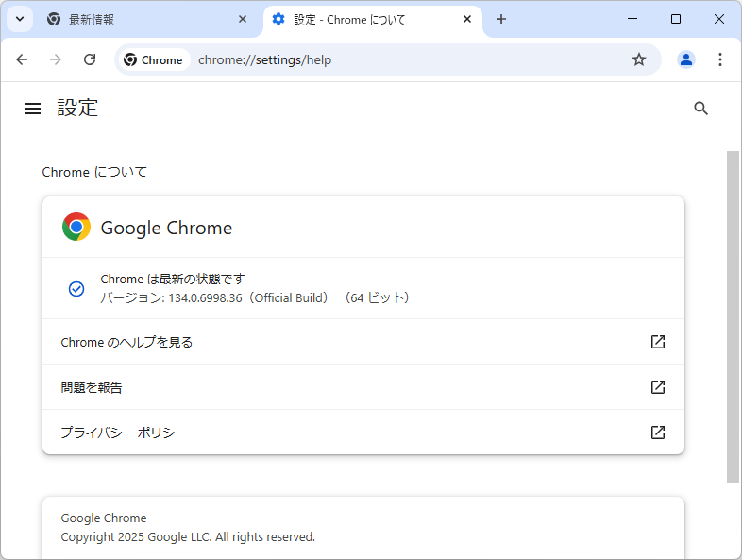The image size is (742, 560).
Task: Click the Chrome について heading
Action: click(94, 172)
